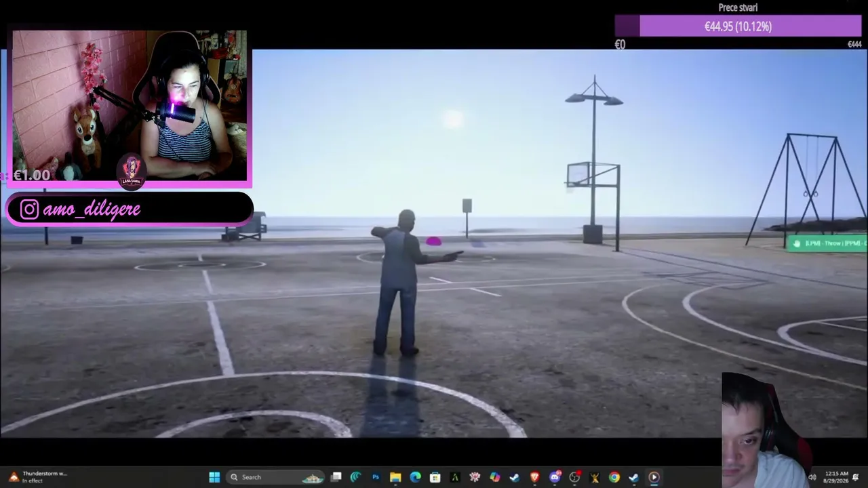Launch Google Chrome from the taskbar
Image resolution: width=868 pixels, height=488 pixels.
coord(614,477)
